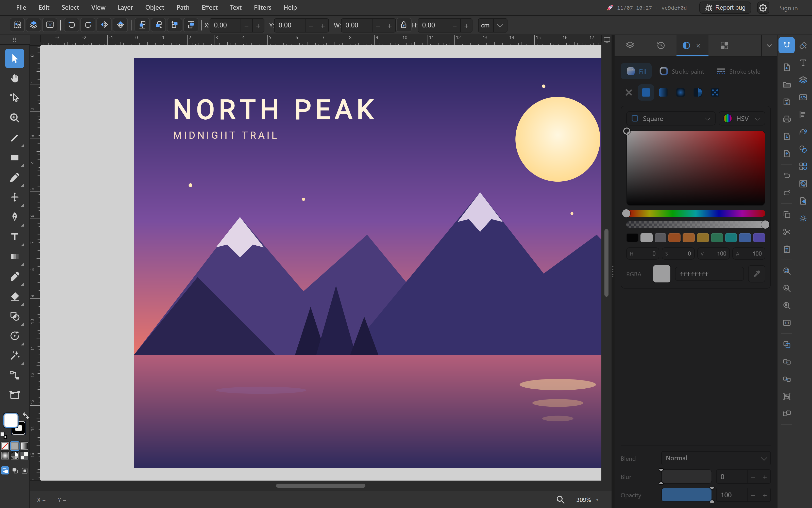Open settings gear in title bar
Screen dimensions: 812x508
click(763, 8)
